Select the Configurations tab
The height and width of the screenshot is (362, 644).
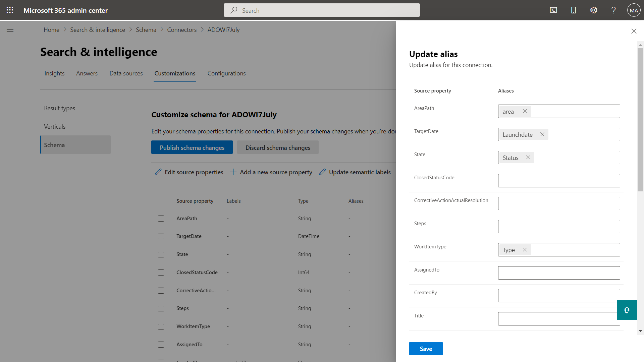click(x=226, y=73)
